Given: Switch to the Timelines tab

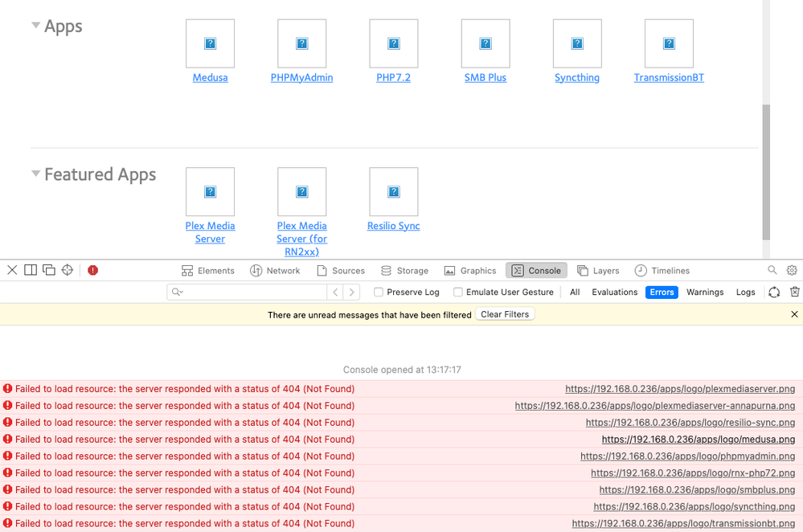Looking at the screenshot, I should (662, 270).
